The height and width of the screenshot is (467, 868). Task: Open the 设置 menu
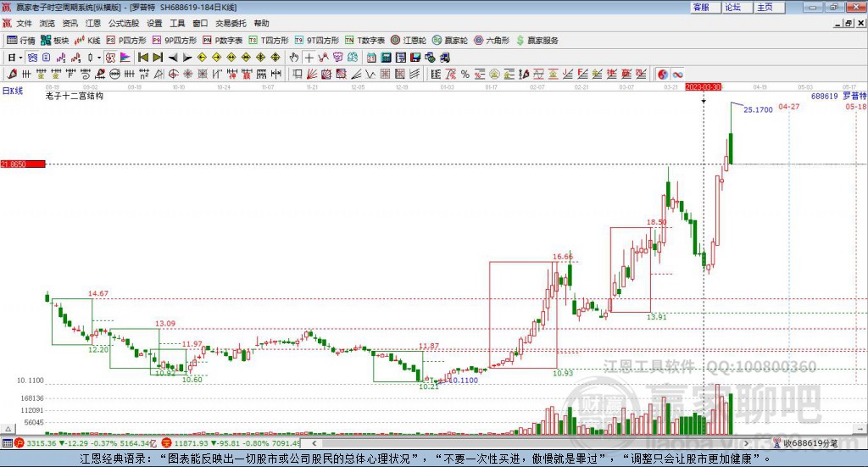click(x=154, y=23)
